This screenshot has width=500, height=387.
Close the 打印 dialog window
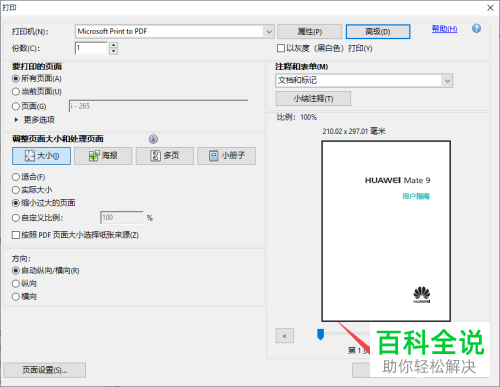coord(490,8)
